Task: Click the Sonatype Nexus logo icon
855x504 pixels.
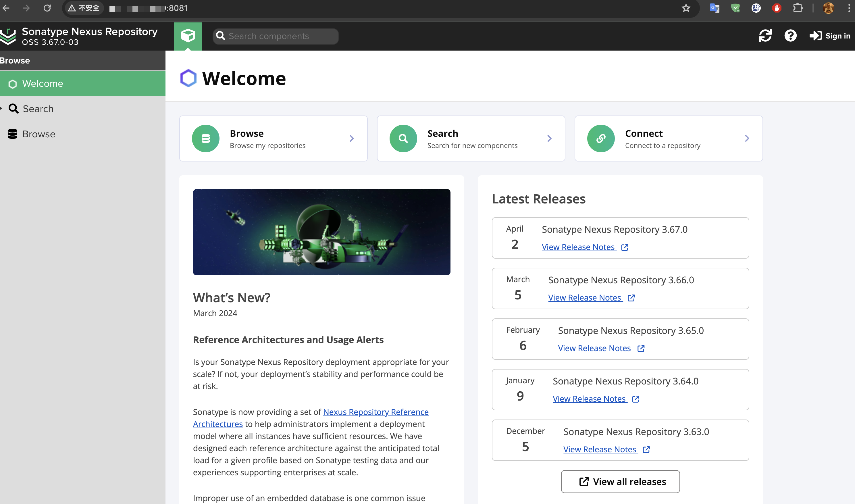Action: click(x=8, y=36)
